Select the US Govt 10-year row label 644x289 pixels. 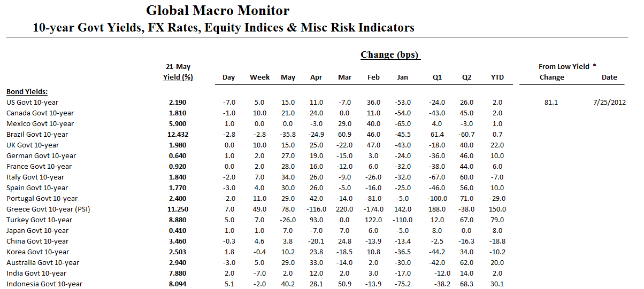(x=32, y=102)
